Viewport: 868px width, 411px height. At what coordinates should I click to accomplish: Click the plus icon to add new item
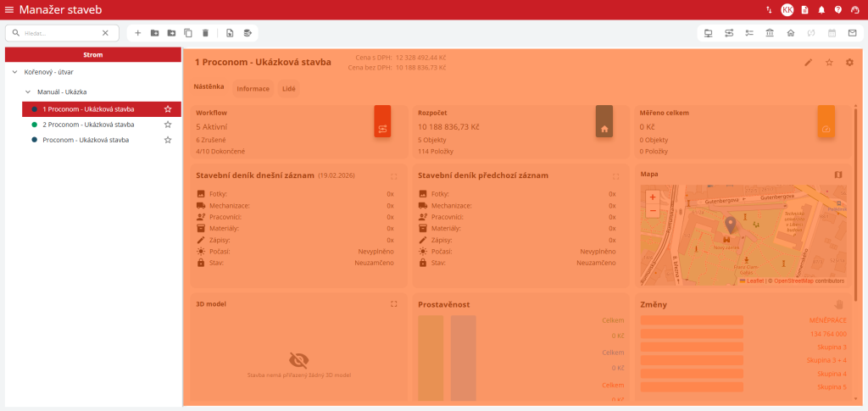(137, 33)
